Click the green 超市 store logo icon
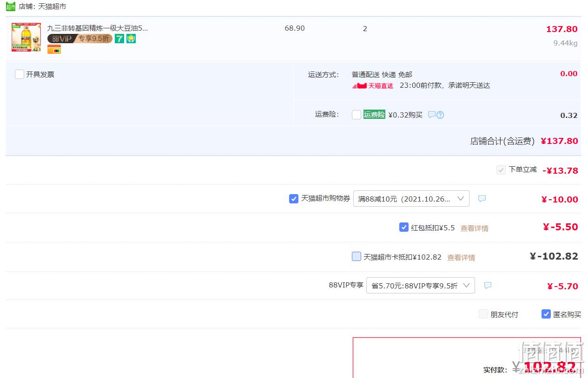The image size is (588, 378). tap(10, 7)
